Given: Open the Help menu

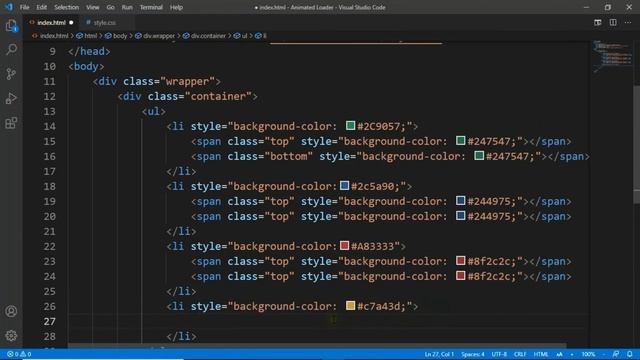Looking at the screenshot, I should coord(176,7).
